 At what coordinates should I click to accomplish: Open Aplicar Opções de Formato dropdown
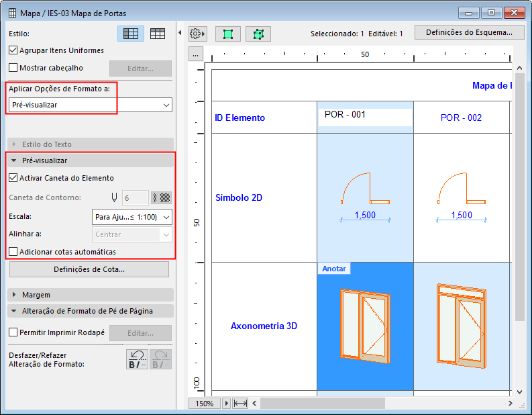(91, 105)
